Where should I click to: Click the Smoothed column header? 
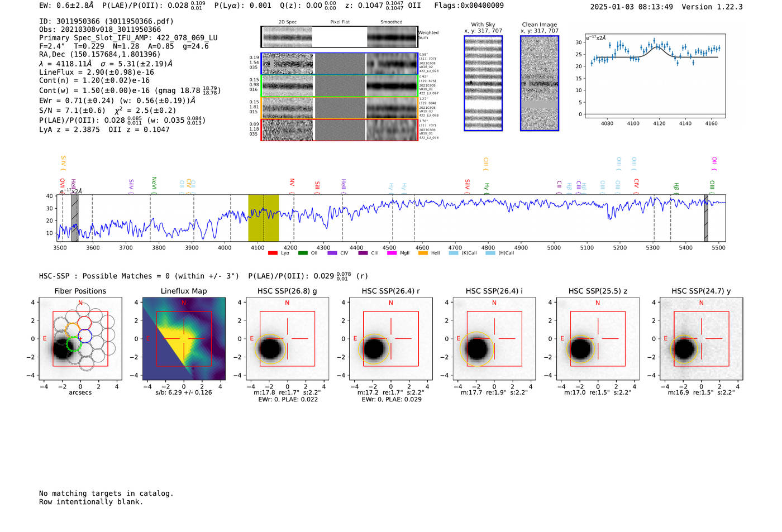[x=392, y=22]
